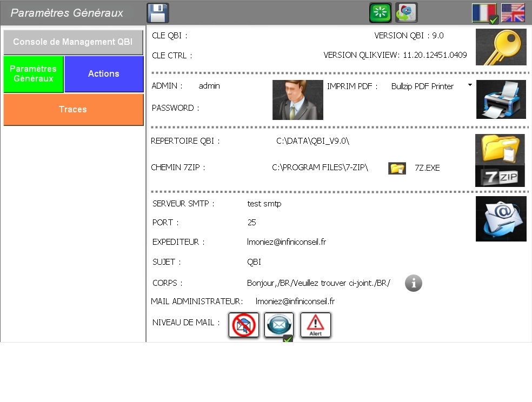Click the golden key license icon
Viewport: 532px width, 402px height.
pyautogui.click(x=501, y=47)
